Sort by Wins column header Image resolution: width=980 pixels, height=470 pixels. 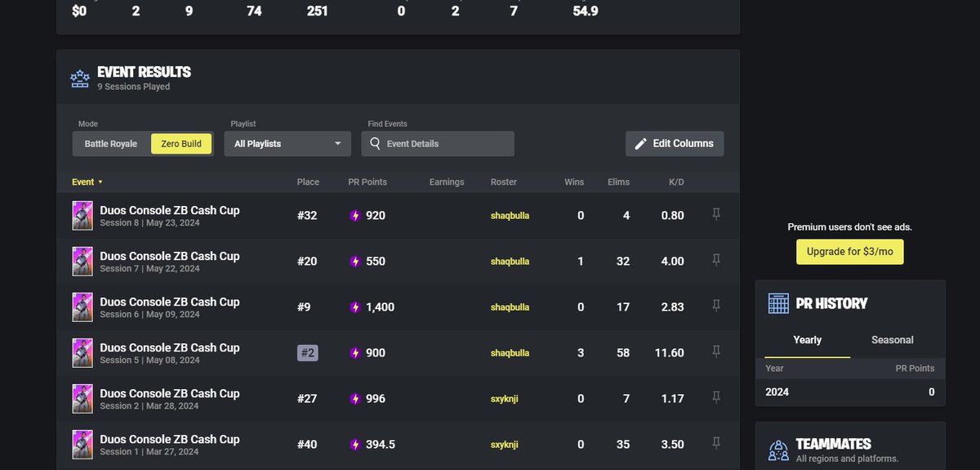click(574, 181)
